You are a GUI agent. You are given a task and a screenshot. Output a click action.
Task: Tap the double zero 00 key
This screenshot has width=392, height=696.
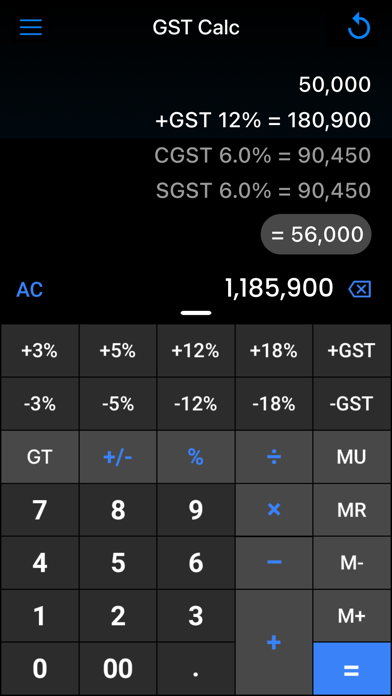[x=118, y=669]
